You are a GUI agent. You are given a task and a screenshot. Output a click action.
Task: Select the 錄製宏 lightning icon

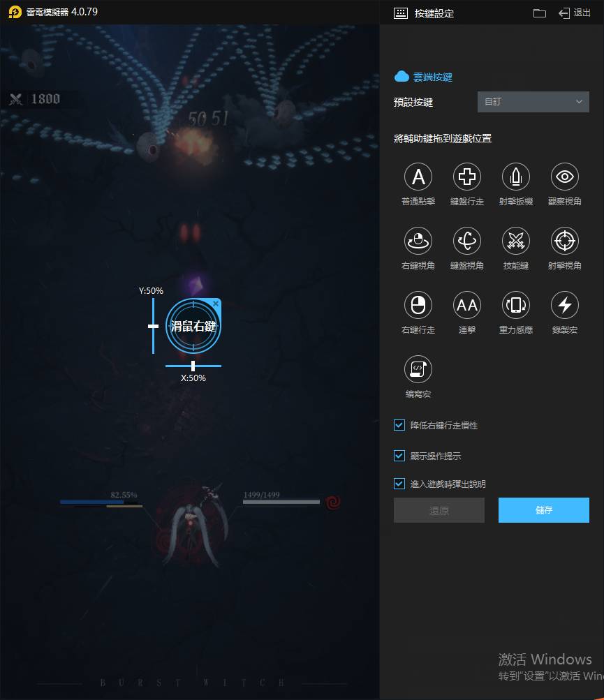click(565, 306)
